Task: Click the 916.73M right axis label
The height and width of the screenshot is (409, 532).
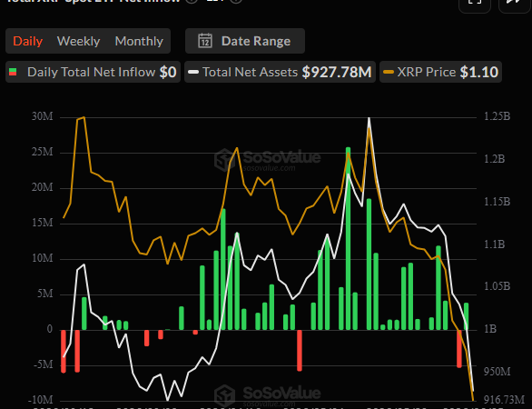Action: 504,400
